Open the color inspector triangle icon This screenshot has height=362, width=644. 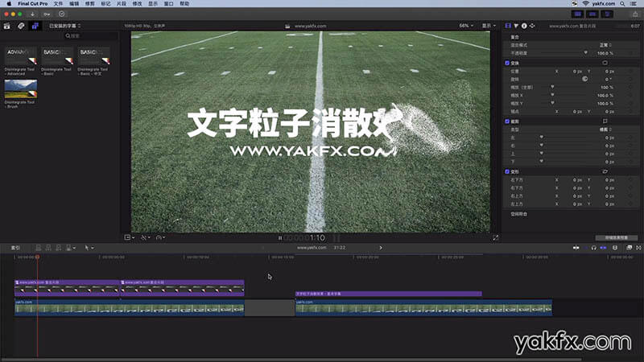pos(516,26)
